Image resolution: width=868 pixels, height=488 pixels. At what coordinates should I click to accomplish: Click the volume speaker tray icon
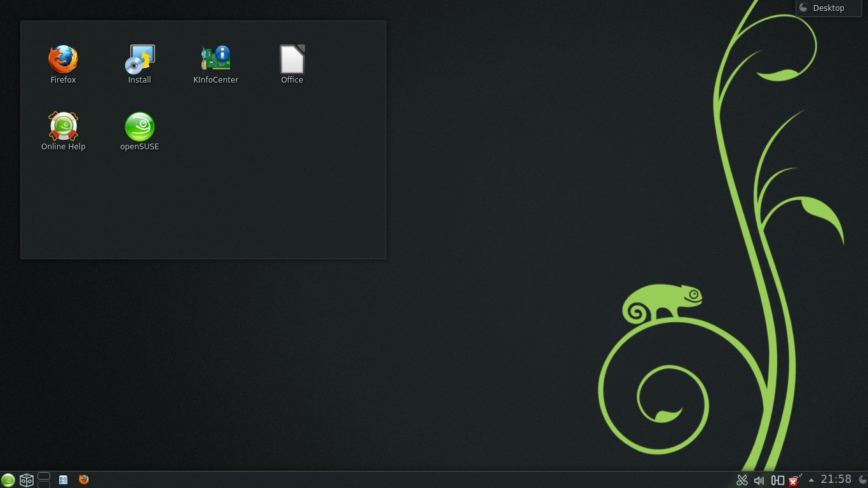[x=759, y=480]
